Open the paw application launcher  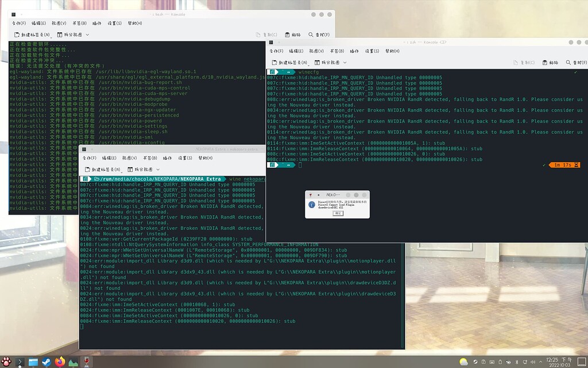pyautogui.click(x=6, y=362)
